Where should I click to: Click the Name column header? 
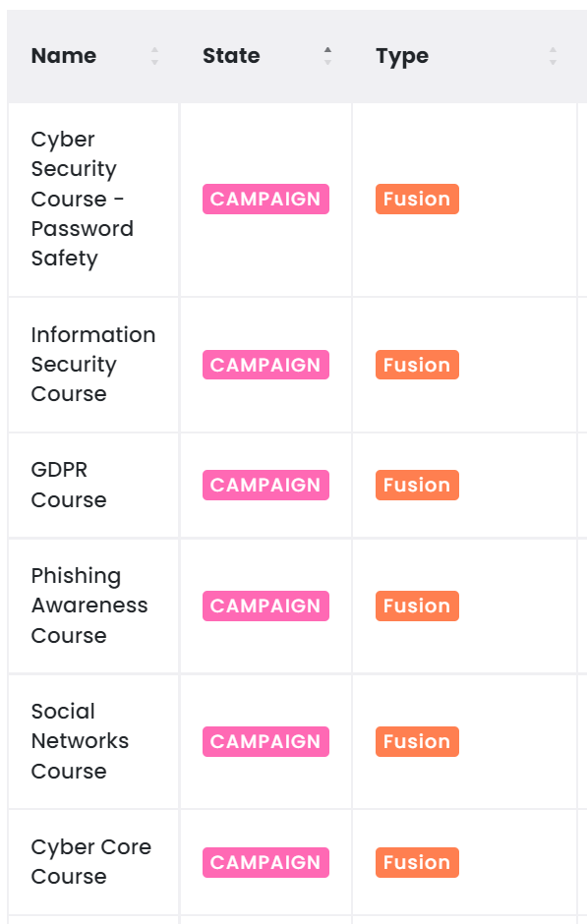click(x=64, y=56)
